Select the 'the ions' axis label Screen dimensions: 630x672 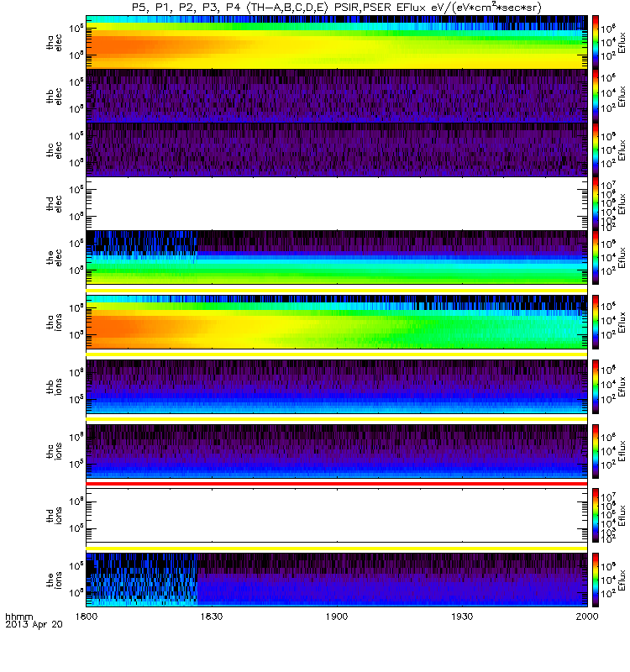coord(54,580)
